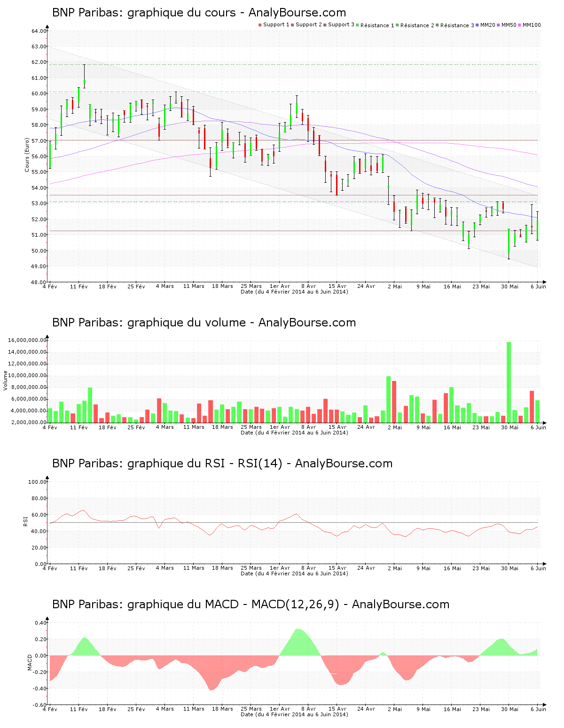The height and width of the screenshot is (728, 564).
Task: Click the Support 1 red legend swatch
Action: [x=260, y=25]
